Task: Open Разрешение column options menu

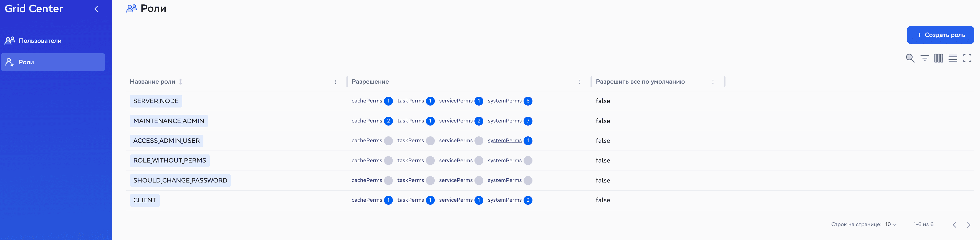Action: click(x=579, y=82)
